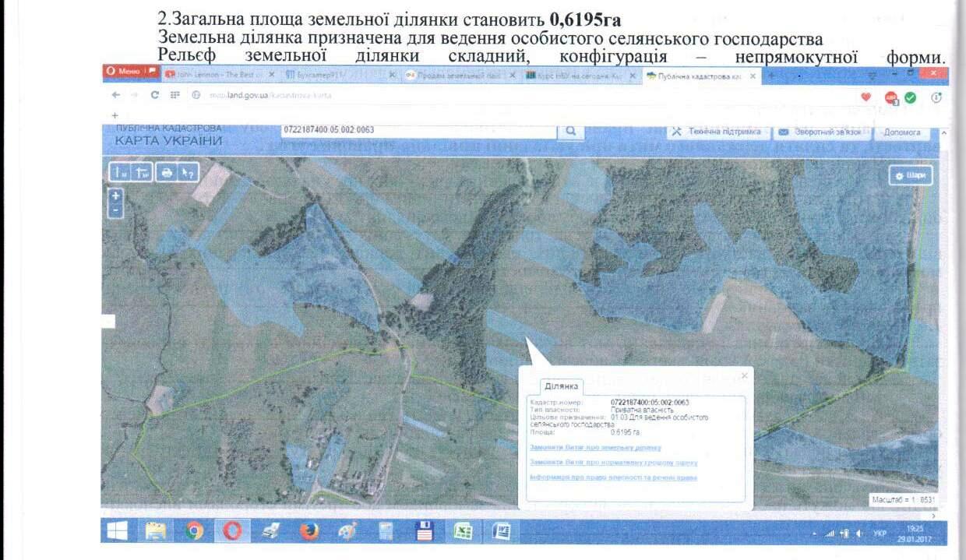Open the Windows Start menu
The height and width of the screenshot is (560, 966).
point(117,531)
